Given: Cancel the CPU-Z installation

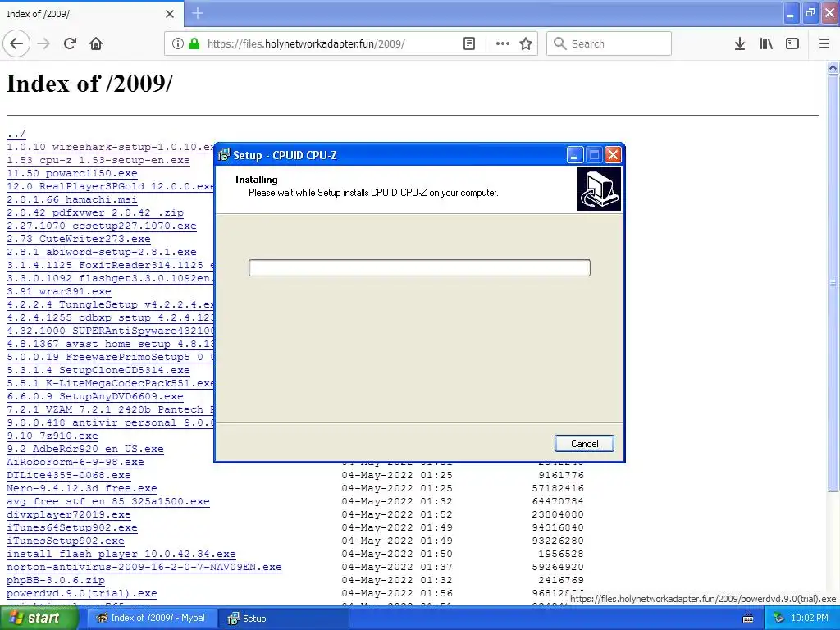Looking at the screenshot, I should tap(584, 444).
